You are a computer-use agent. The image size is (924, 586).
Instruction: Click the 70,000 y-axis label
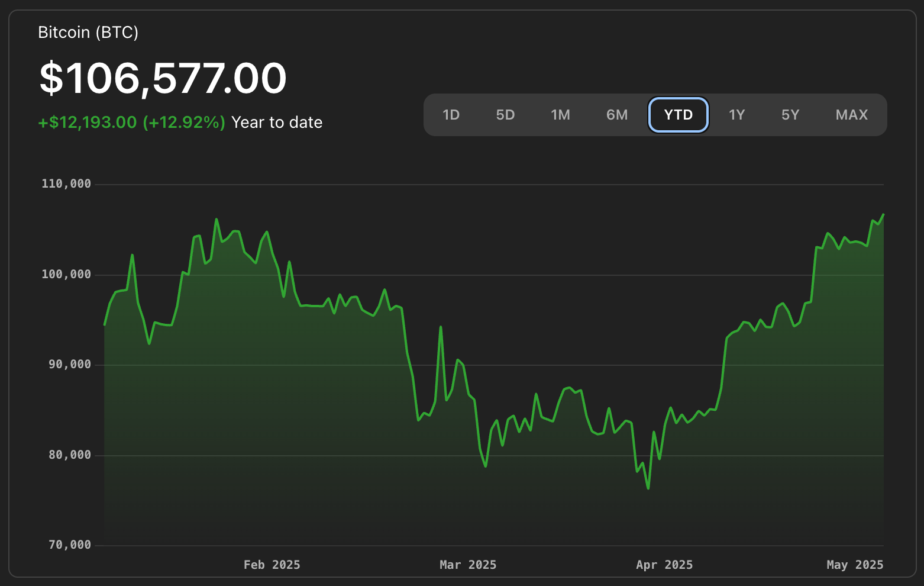[x=70, y=545]
